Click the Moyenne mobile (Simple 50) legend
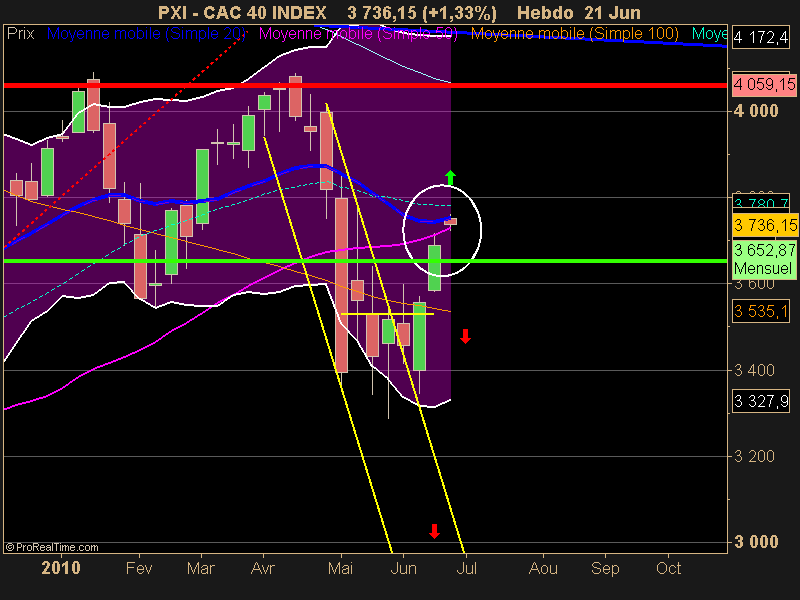Image resolution: width=800 pixels, height=600 pixels. tap(358, 34)
